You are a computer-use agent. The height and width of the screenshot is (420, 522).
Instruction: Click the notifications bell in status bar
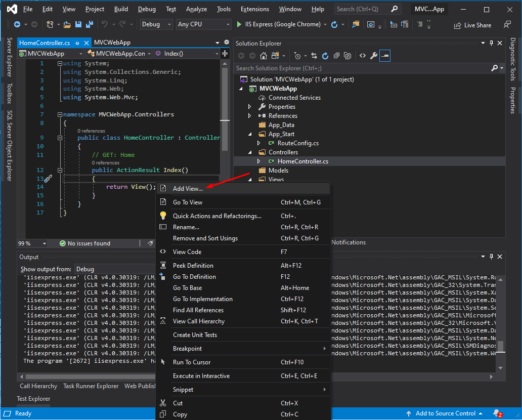tap(497, 413)
